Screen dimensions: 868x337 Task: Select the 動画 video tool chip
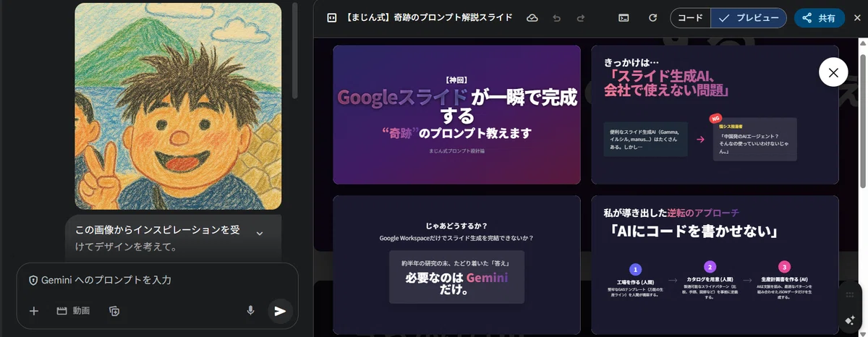pyautogui.click(x=73, y=311)
